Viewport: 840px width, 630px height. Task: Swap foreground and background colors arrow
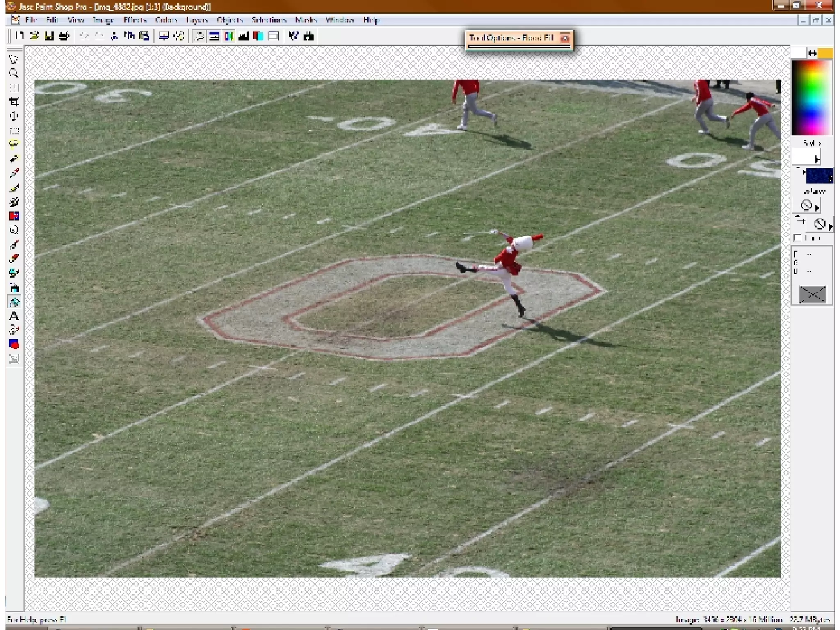812,53
